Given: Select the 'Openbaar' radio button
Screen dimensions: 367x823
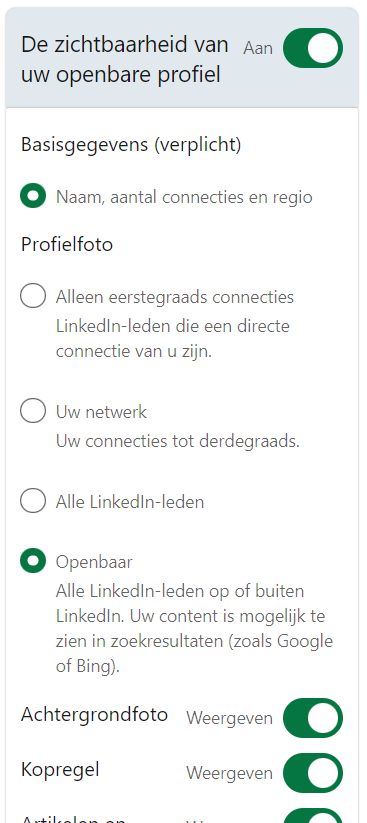Looking at the screenshot, I should click(x=33, y=561).
